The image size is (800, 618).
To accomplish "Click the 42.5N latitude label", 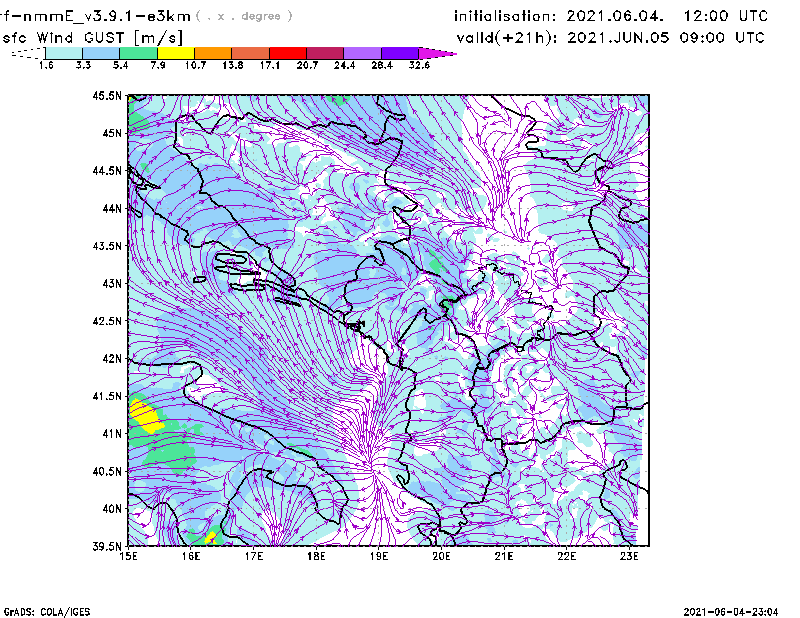I will pyautogui.click(x=107, y=321).
